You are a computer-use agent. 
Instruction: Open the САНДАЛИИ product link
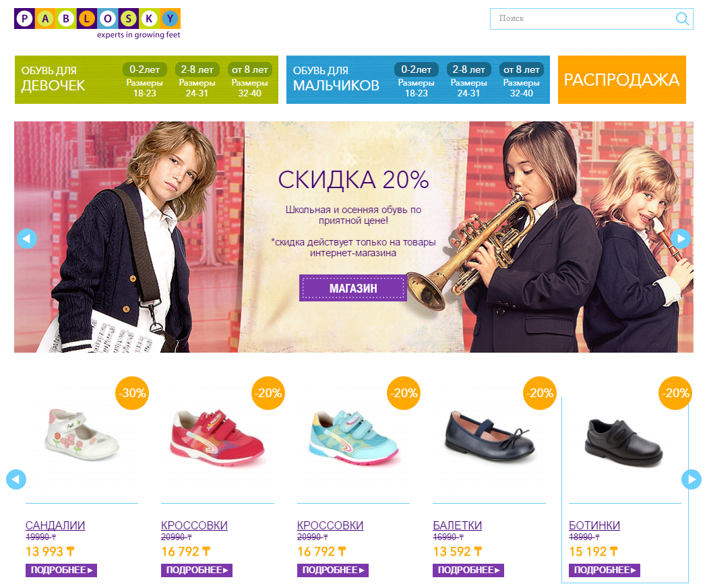pyautogui.click(x=55, y=525)
